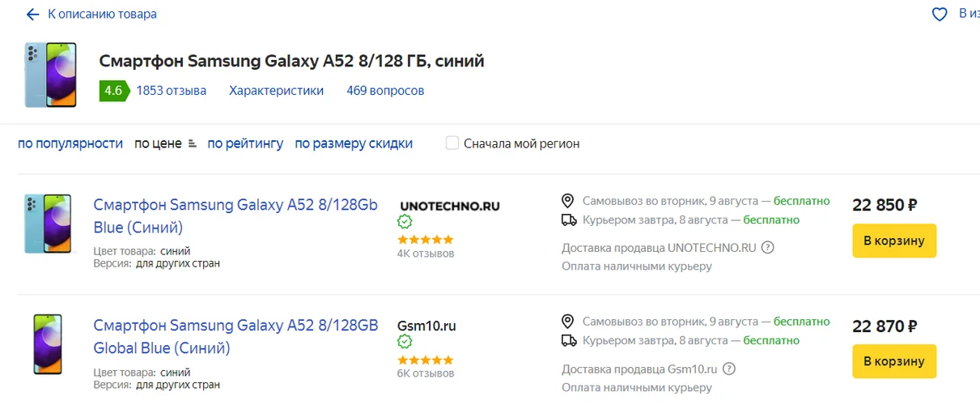This screenshot has width=980, height=405.
Task: Sort offers by 'по рейтингу'
Action: coord(245,143)
